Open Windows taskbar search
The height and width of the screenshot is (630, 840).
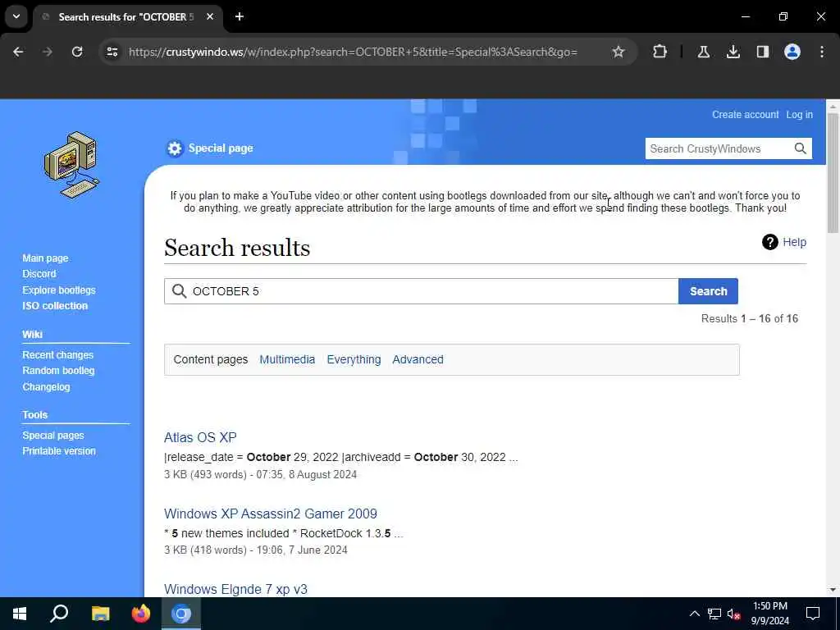pos(59,614)
